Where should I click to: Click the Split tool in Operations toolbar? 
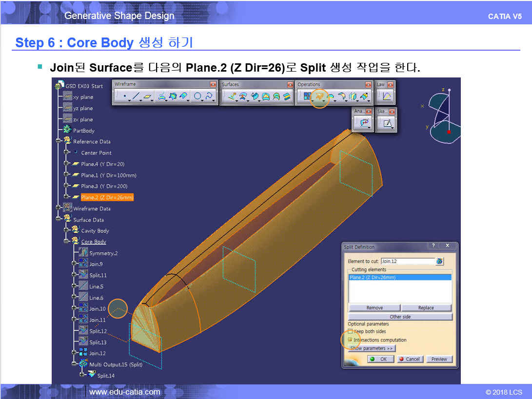[x=319, y=97]
